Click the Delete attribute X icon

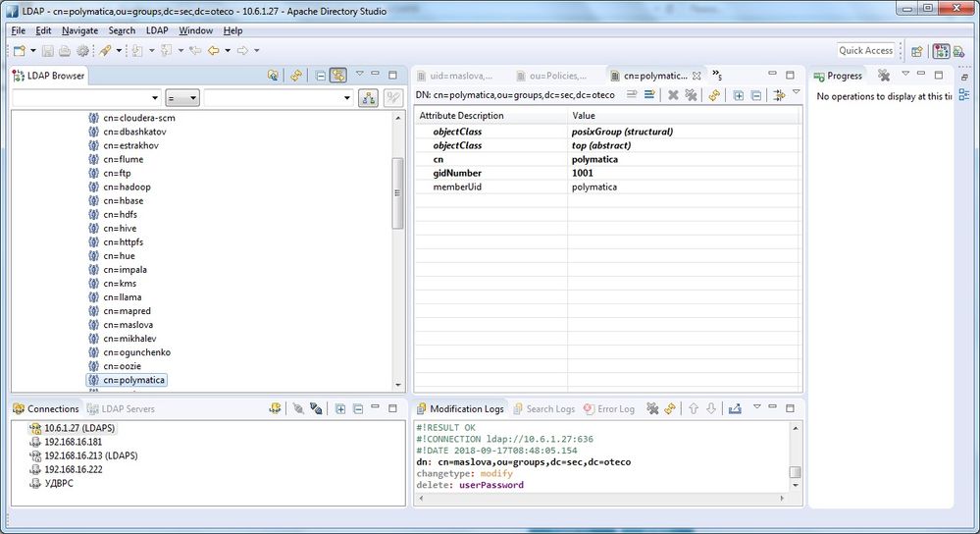click(x=673, y=95)
